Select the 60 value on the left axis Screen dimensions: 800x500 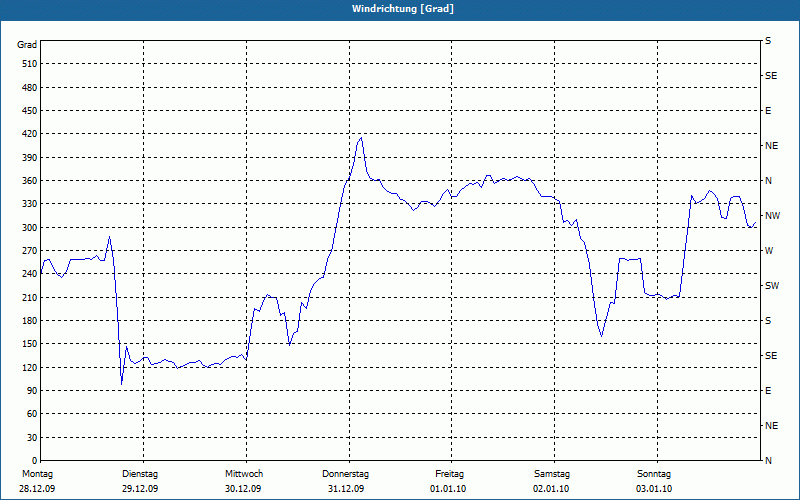click(x=31, y=414)
